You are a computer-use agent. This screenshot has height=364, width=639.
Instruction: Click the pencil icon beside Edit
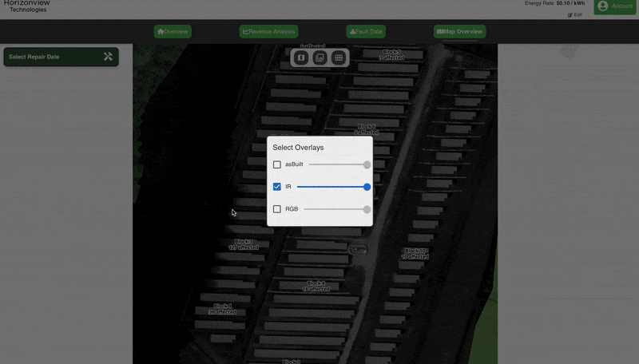click(570, 15)
